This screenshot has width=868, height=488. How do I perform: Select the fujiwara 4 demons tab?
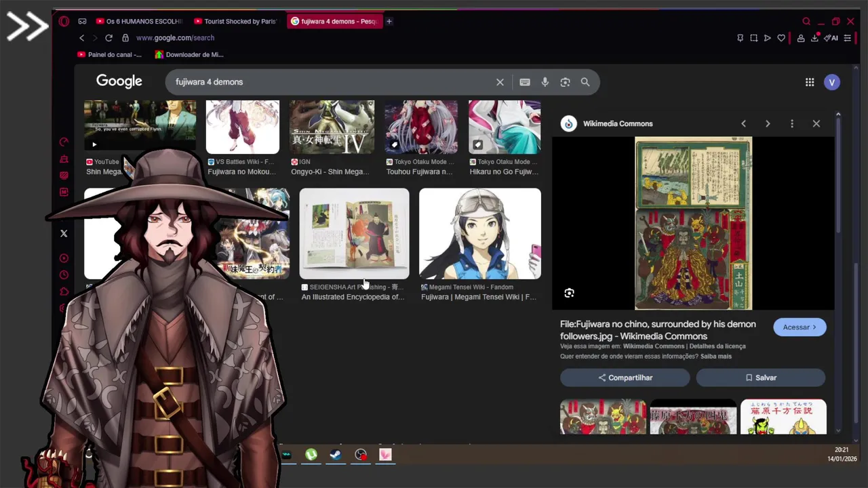(334, 21)
